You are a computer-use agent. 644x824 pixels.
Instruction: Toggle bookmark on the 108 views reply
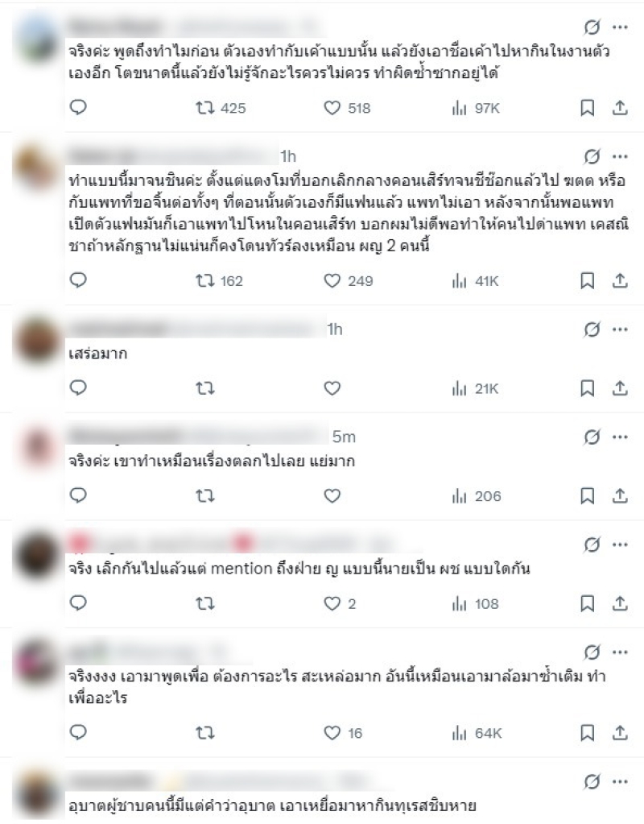point(588,604)
